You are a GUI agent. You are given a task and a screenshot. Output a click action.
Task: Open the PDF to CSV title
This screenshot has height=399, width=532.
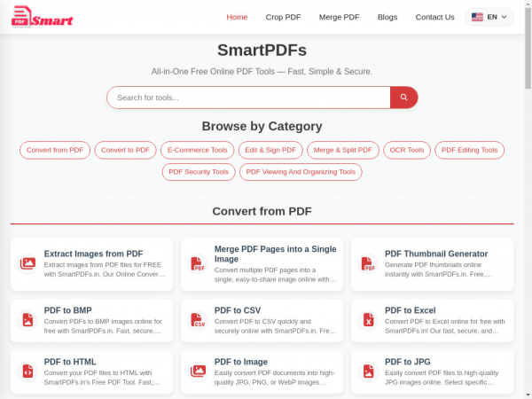tap(237, 310)
